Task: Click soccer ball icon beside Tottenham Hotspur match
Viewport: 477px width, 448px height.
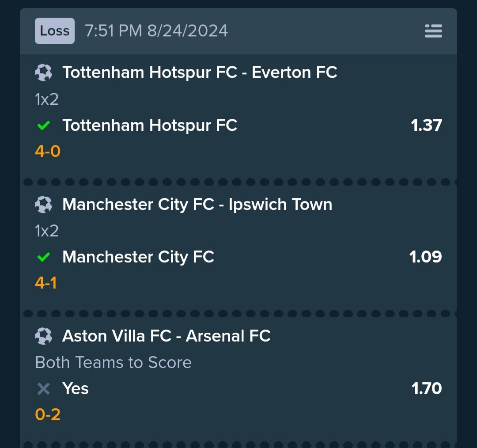Action: pyautogui.click(x=43, y=72)
